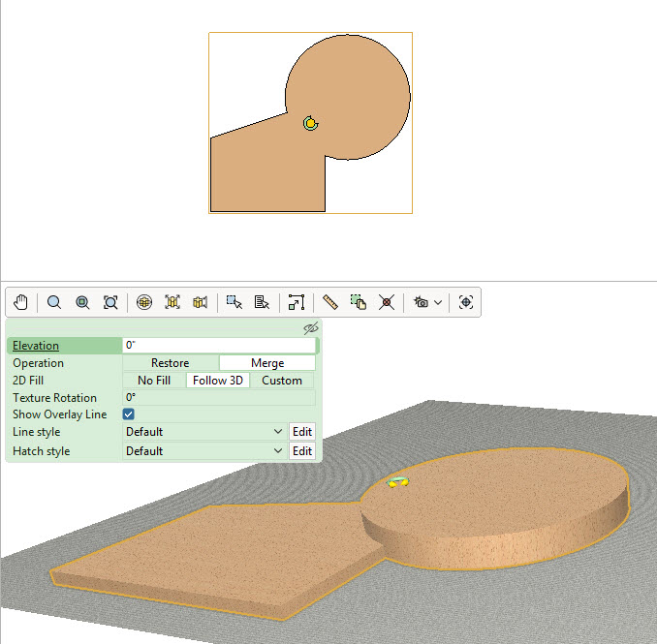Select the Restore operation

click(x=171, y=363)
